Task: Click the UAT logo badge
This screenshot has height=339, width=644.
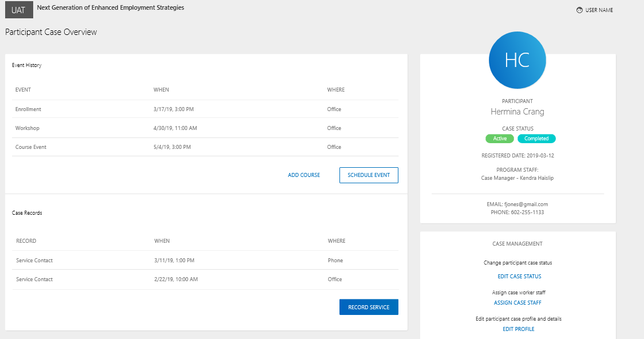Action: (x=19, y=10)
